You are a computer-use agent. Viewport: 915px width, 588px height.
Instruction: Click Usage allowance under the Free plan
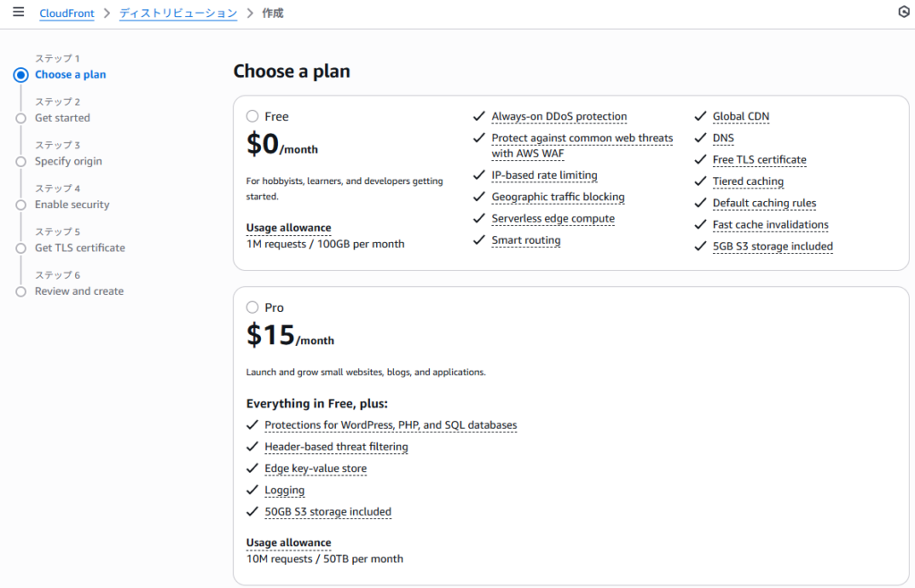(288, 228)
